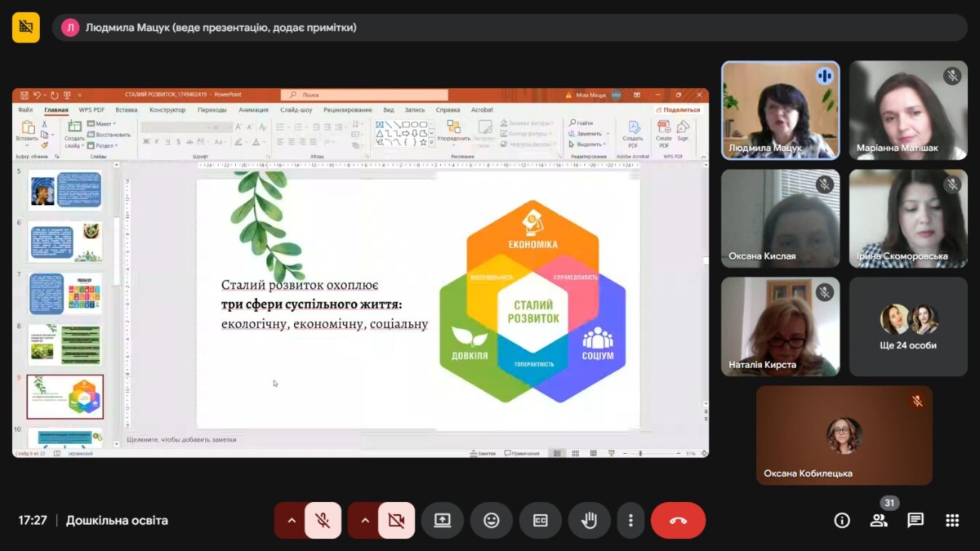Open the activities grid icon
Viewport: 980px width, 551px height.
click(951, 520)
